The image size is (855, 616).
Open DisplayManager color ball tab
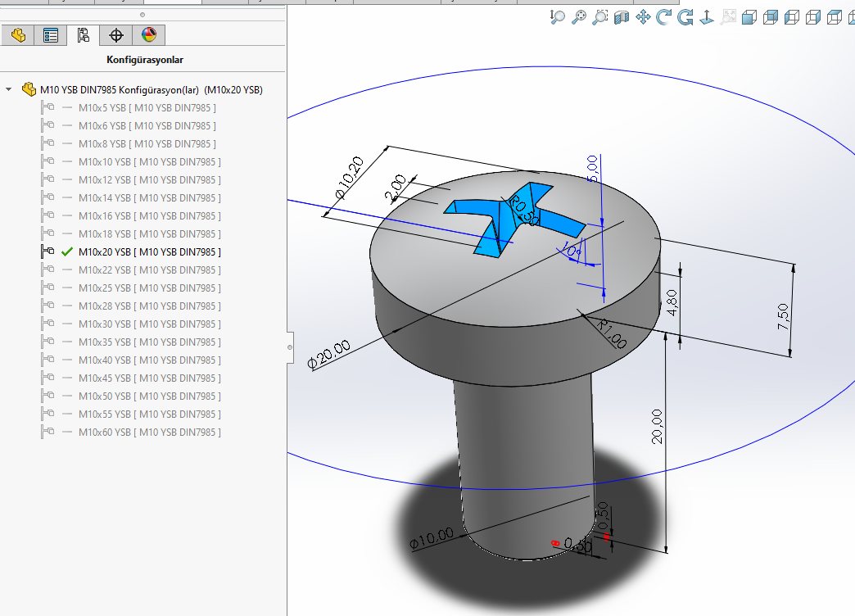[148, 35]
